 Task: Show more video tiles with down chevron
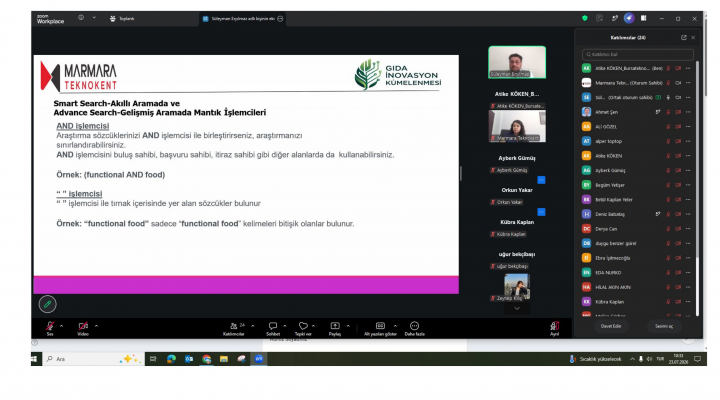pyautogui.click(x=517, y=309)
